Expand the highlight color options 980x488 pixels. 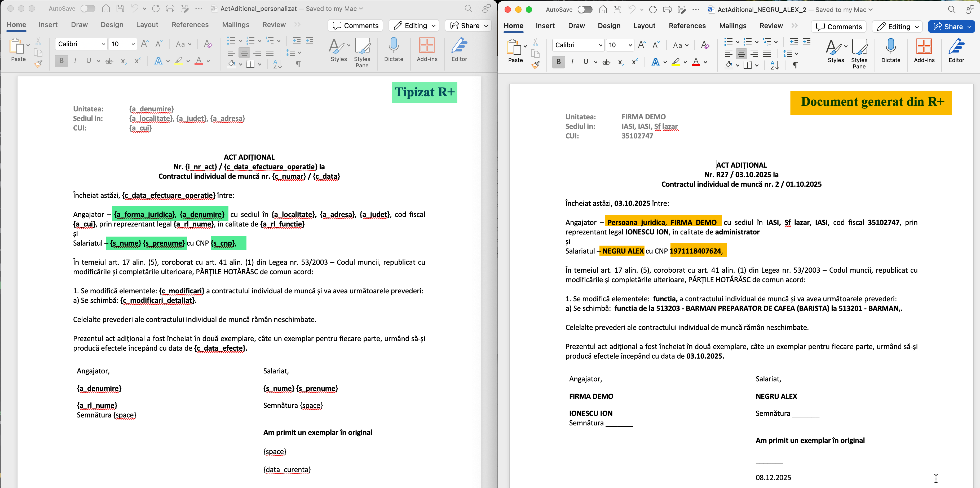pyautogui.click(x=188, y=61)
